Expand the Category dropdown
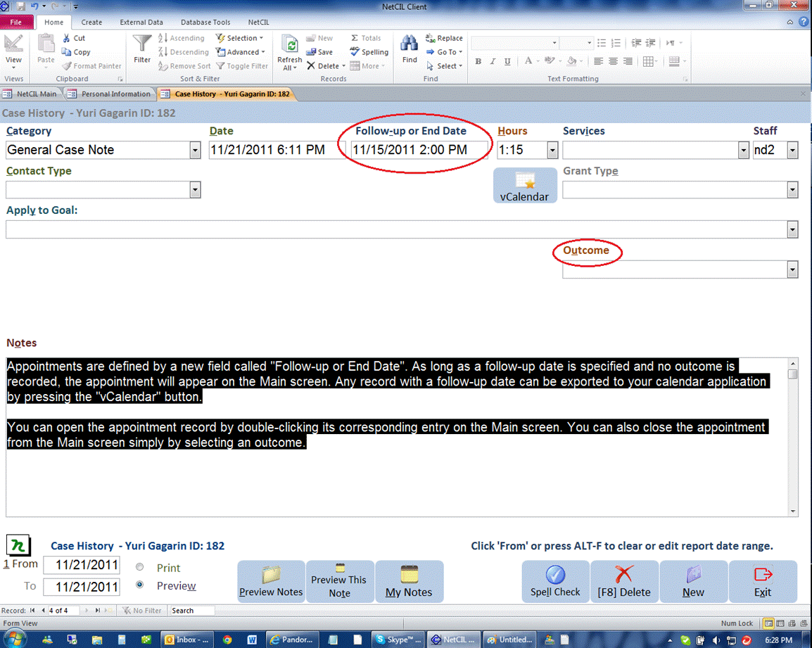 tap(195, 151)
